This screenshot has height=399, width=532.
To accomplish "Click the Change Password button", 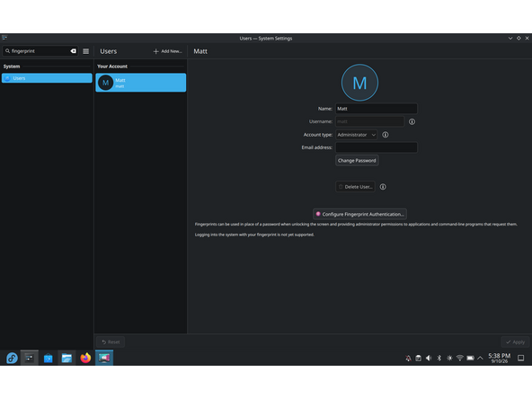I will click(357, 161).
